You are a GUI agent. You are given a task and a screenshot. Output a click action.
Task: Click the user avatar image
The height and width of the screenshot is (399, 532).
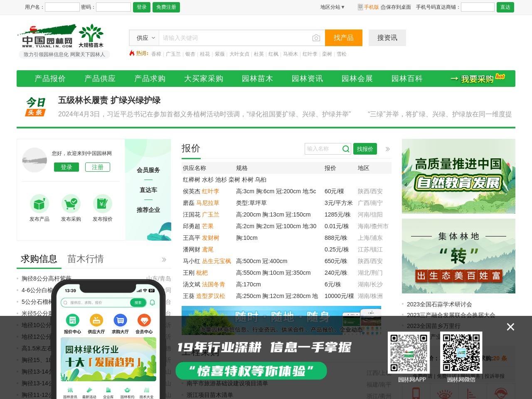tap(34, 160)
